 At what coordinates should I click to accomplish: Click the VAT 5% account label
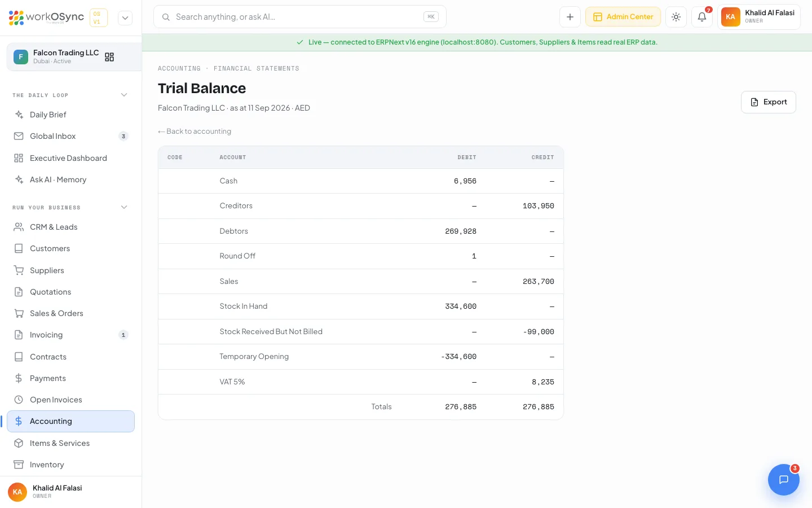coord(232,382)
